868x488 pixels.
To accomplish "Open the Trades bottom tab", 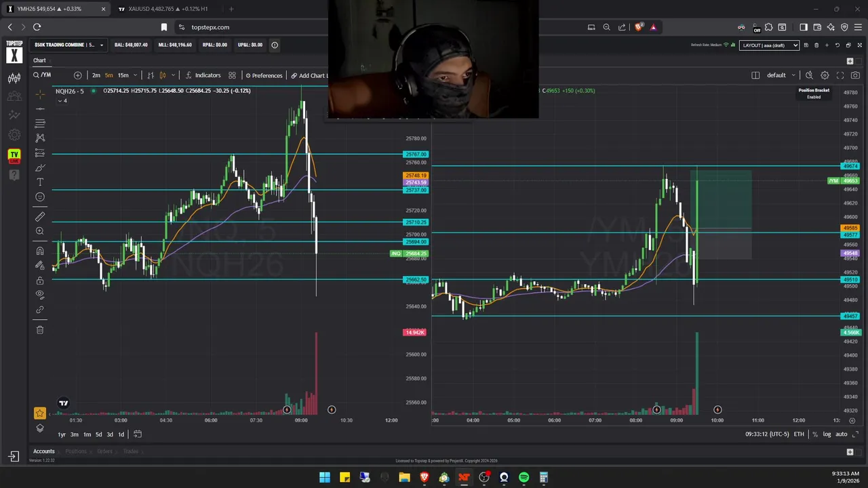I will pos(131,451).
